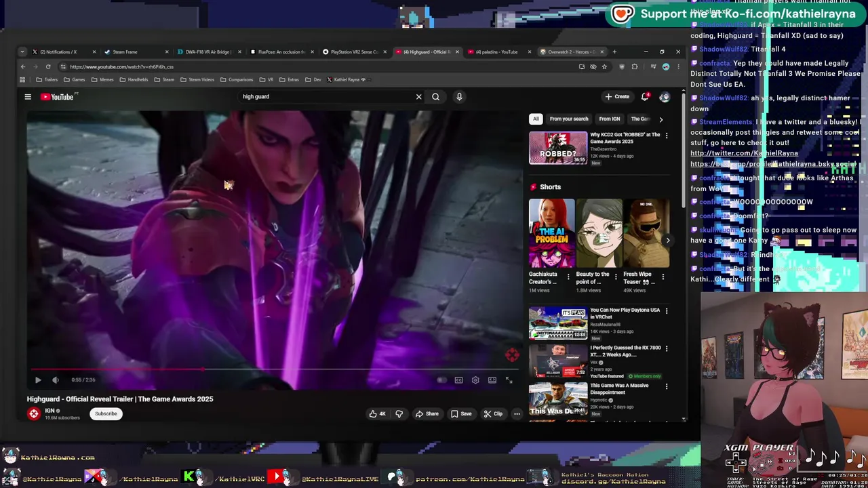
Task: Open options for the Gachiakuta short
Action: pyautogui.click(x=568, y=277)
